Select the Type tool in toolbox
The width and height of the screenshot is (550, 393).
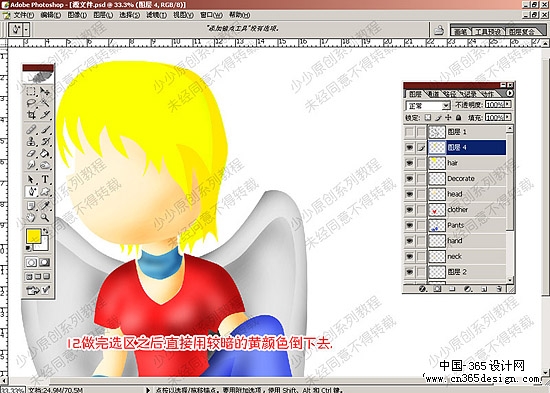tap(45, 179)
